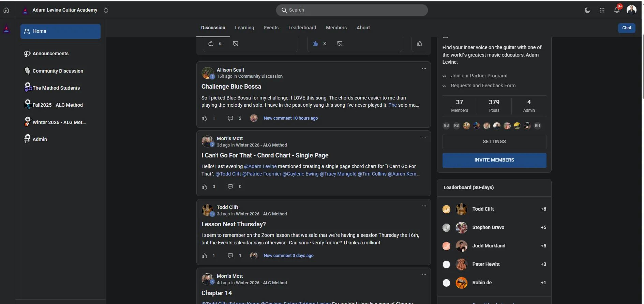The image size is (644, 304).
Task: Click the 37 Members stat
Action: point(460,106)
